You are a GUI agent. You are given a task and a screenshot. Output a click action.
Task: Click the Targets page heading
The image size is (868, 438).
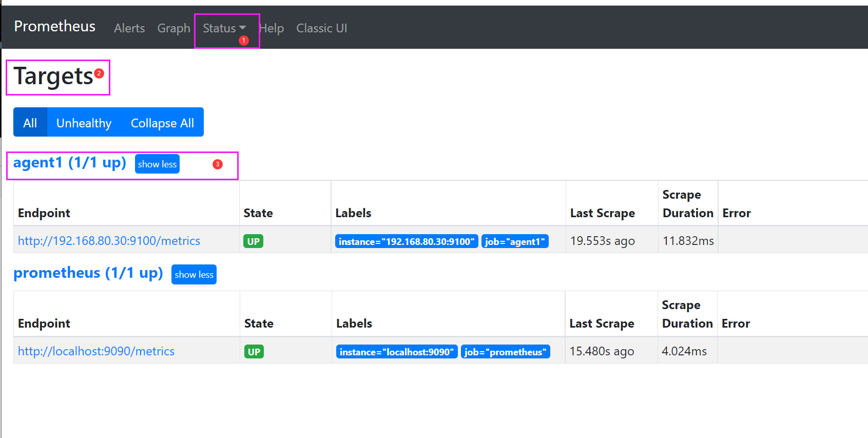(x=53, y=77)
